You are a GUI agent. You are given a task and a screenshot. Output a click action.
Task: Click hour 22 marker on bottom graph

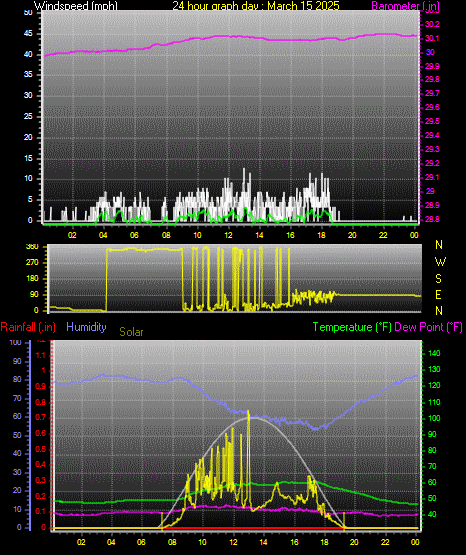[385, 542]
